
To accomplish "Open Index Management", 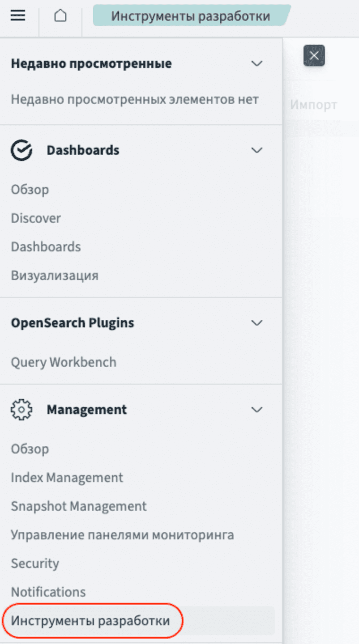I will [x=67, y=478].
